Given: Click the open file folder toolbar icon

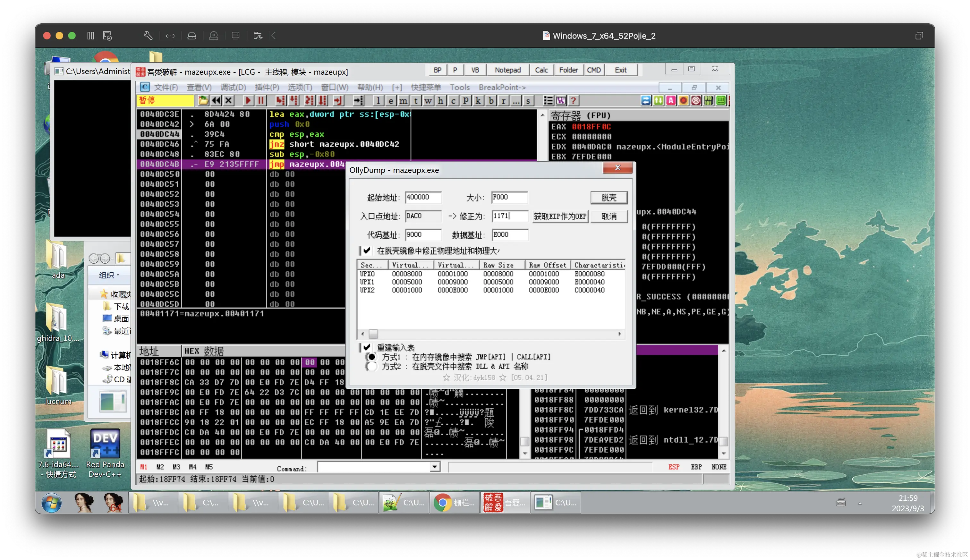Looking at the screenshot, I should tap(203, 101).
